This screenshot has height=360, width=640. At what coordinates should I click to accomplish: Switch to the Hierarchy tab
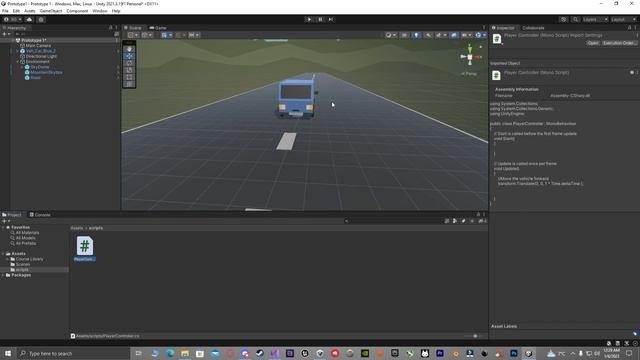click(15, 28)
